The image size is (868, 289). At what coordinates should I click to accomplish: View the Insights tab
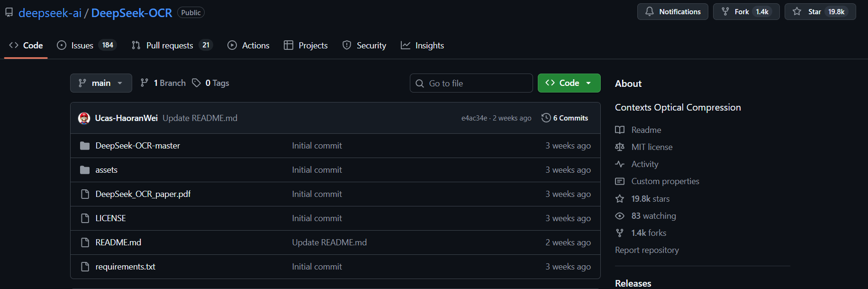tap(422, 46)
